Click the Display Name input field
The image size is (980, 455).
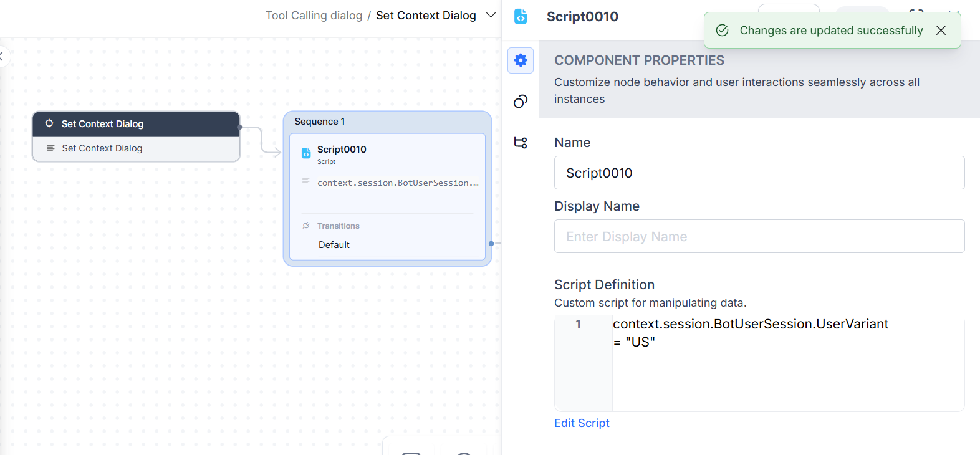759,236
